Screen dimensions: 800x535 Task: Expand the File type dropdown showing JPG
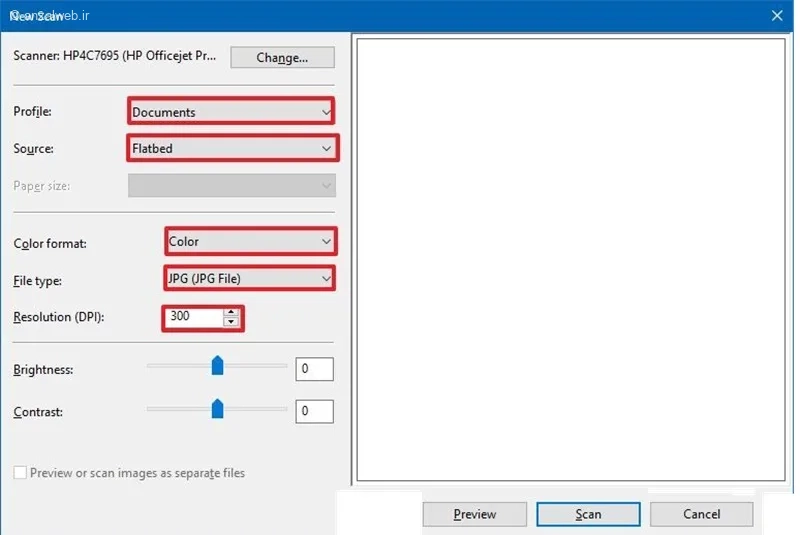[x=248, y=278]
